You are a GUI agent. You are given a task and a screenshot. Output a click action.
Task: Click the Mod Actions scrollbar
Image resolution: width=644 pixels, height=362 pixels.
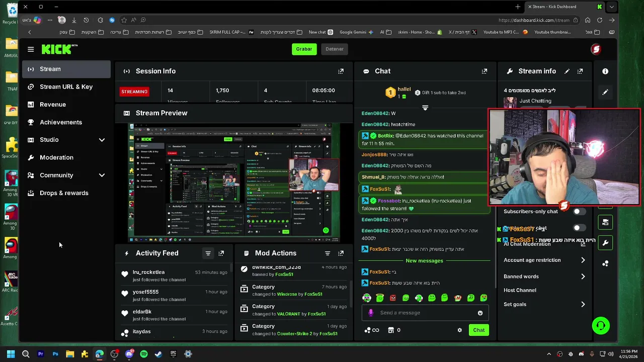(x=351, y=294)
